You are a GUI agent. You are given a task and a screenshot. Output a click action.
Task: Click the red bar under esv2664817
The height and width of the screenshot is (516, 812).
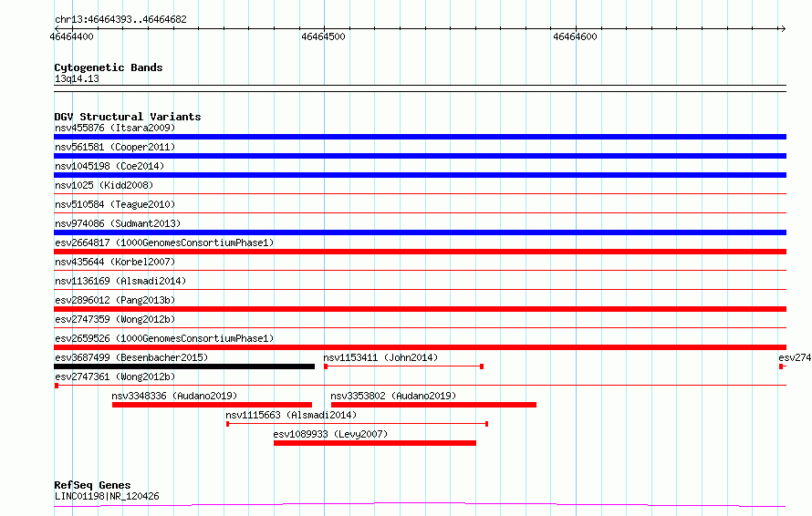point(420,252)
